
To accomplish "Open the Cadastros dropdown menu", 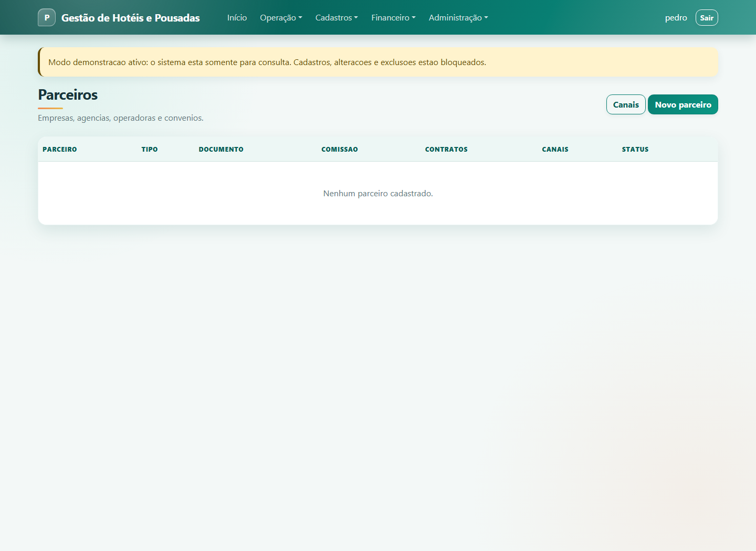I will click(337, 17).
